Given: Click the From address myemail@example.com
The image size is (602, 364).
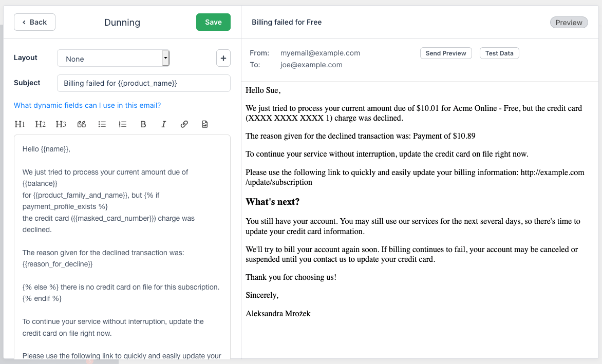Looking at the screenshot, I should pyautogui.click(x=320, y=53).
